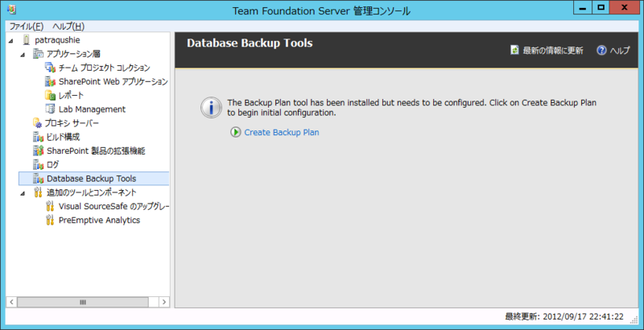Select the ログ tree item

tap(53, 164)
